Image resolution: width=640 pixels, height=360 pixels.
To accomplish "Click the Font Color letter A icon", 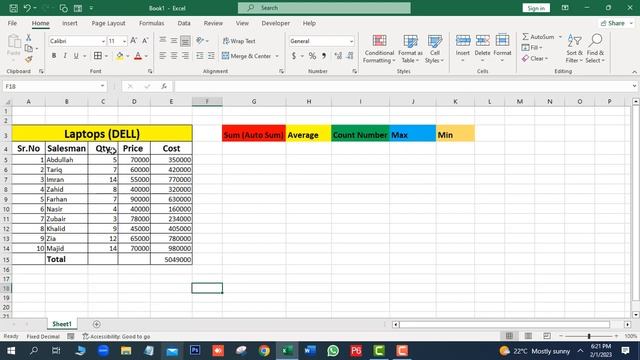I will pyautogui.click(x=138, y=56).
